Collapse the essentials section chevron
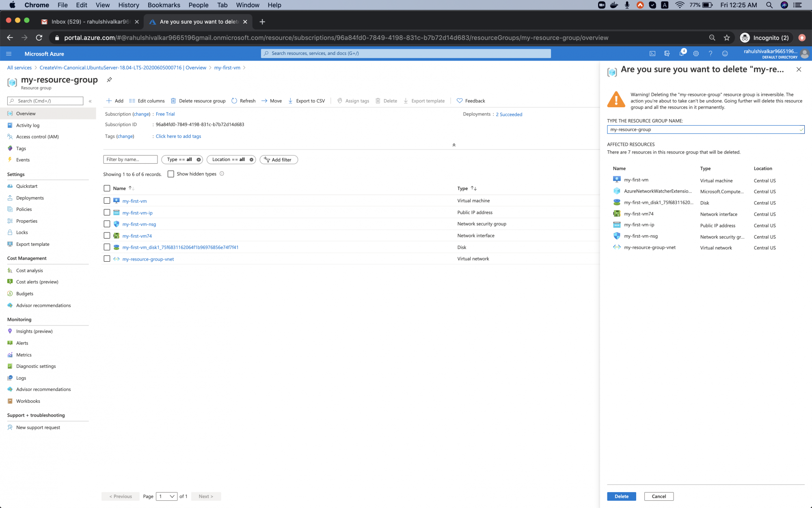The width and height of the screenshot is (812, 508). point(454,145)
